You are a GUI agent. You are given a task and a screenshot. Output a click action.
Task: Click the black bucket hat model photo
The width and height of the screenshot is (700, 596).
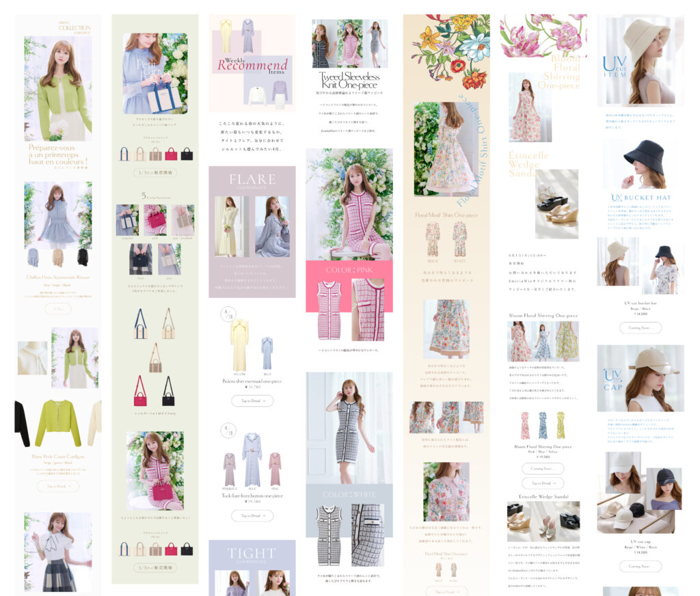click(x=641, y=164)
